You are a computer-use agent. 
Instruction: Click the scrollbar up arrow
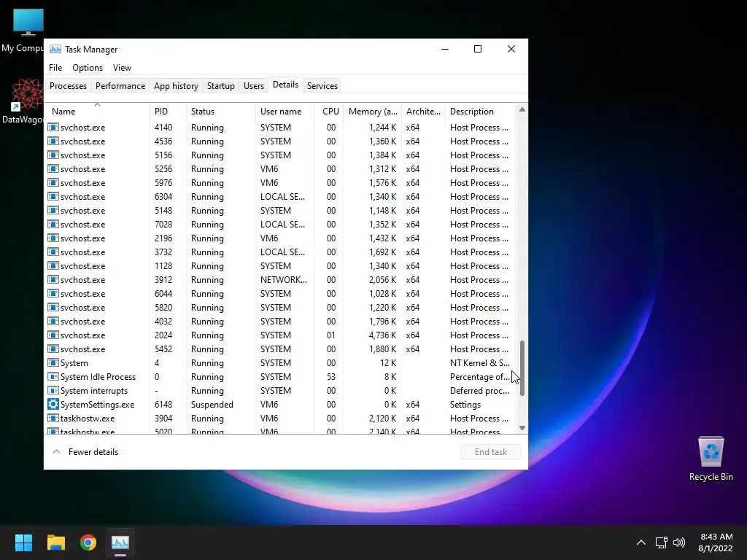click(x=522, y=109)
